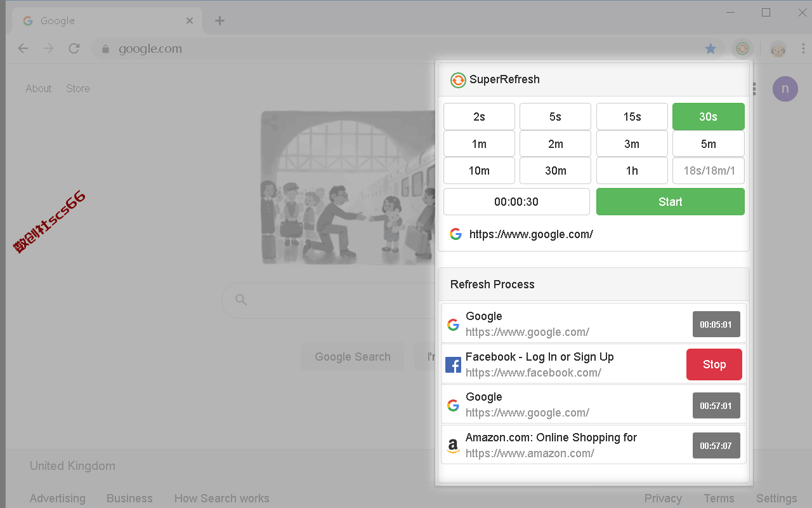Reload the page with the refresh button
Screen dimensions: 812x508
coord(74,49)
